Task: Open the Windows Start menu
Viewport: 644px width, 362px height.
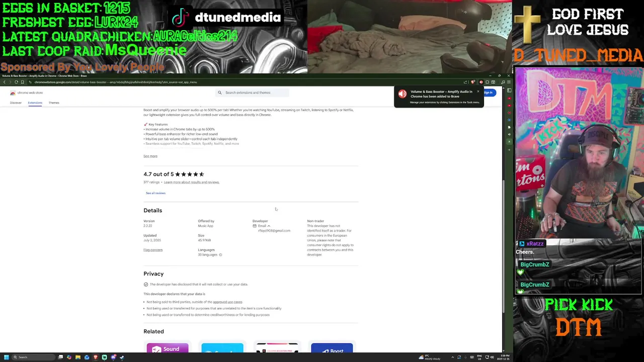Action: point(7,357)
